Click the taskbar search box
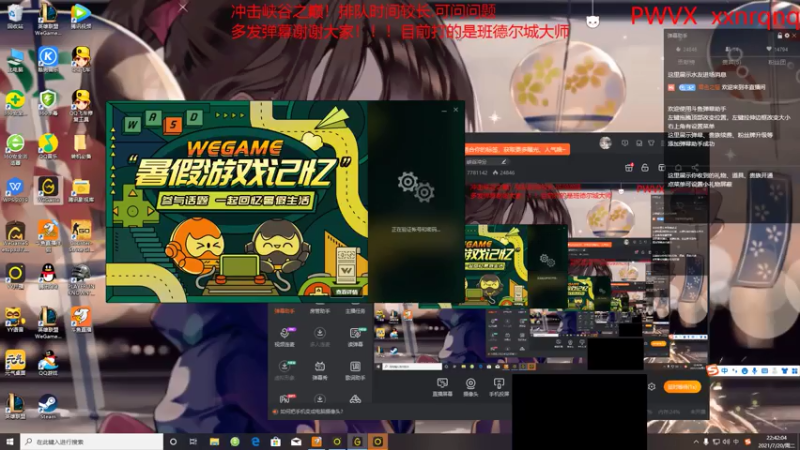This screenshot has width=800, height=450. (x=92, y=442)
